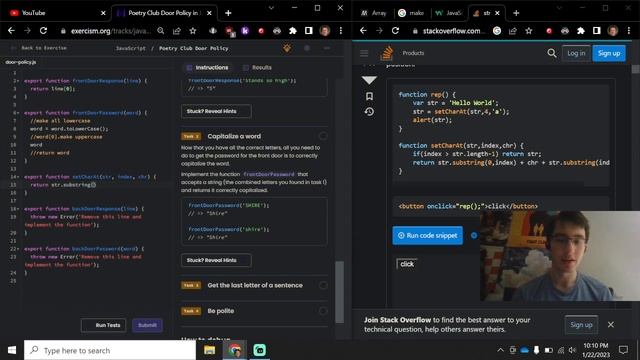This screenshot has width=640, height=360.
Task: Collapse the 'Capitalize a word' task
Action: tap(254, 136)
